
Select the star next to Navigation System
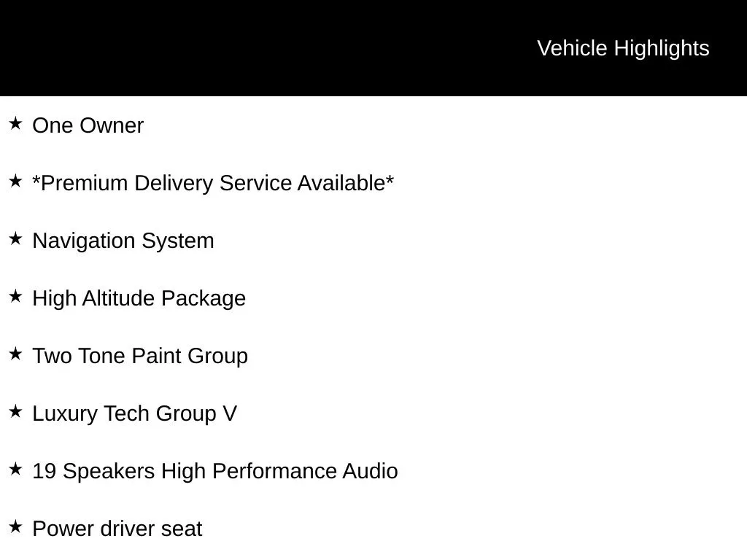[x=15, y=238]
